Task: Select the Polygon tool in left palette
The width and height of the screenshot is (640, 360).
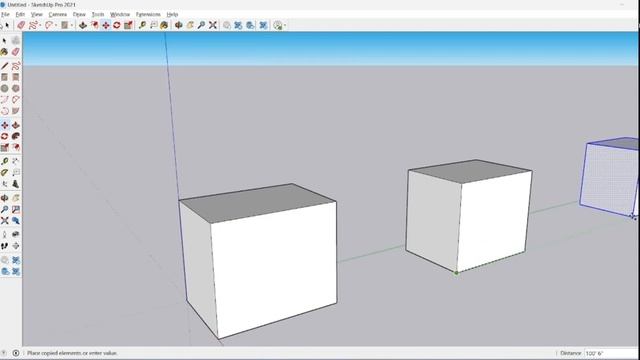Action: [16, 88]
